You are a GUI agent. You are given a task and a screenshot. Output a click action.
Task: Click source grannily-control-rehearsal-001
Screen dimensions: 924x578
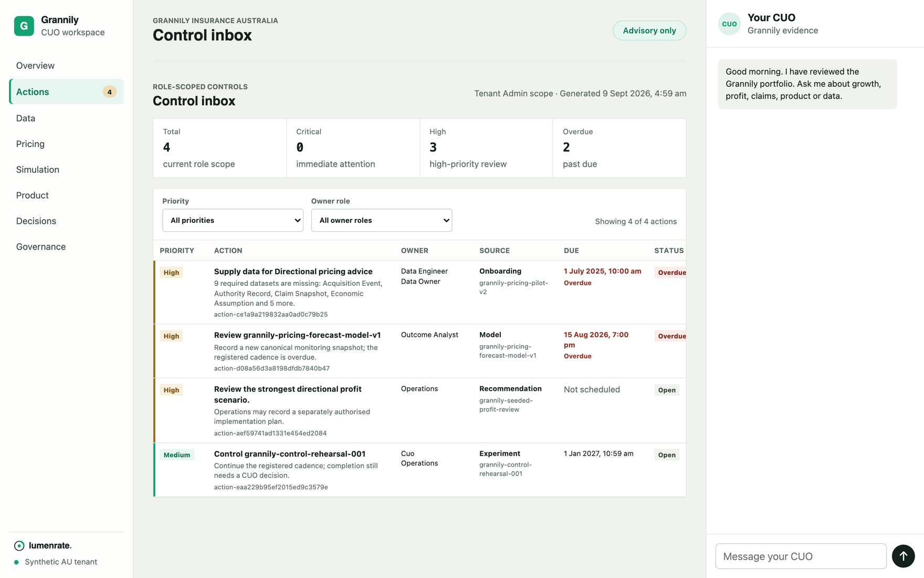506,469
